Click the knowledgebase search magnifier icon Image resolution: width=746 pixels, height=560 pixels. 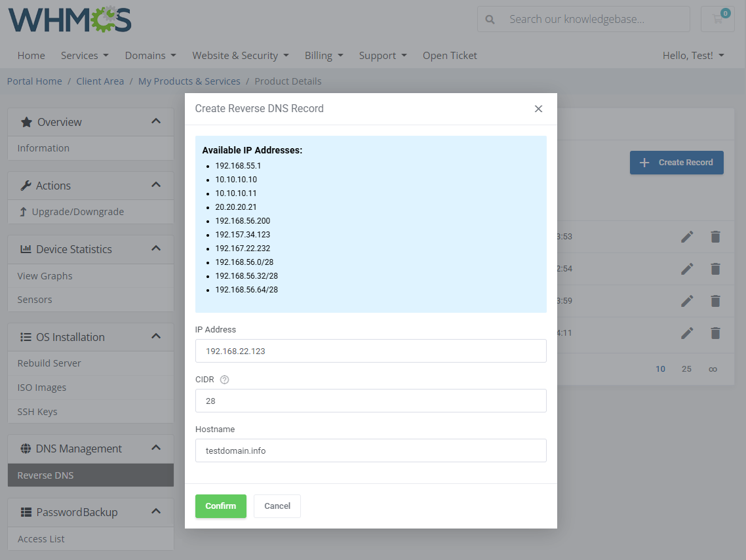tap(490, 19)
